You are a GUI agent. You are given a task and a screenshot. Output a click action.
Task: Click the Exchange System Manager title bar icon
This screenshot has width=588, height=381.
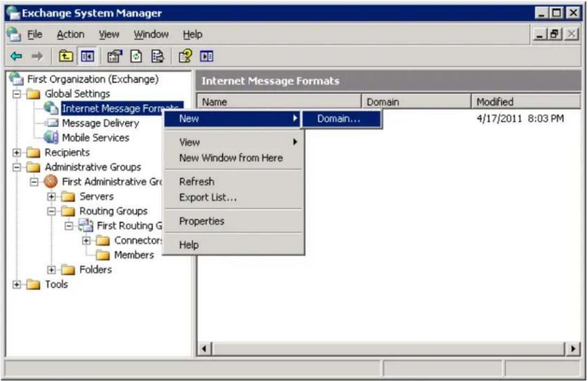pyautogui.click(x=13, y=12)
